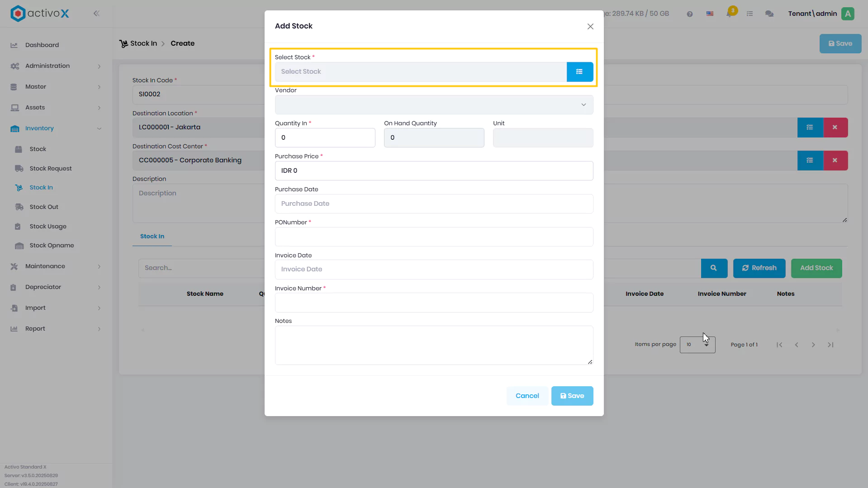Image resolution: width=868 pixels, height=488 pixels.
Task: Open the Purchase Date field
Action: [434, 204]
